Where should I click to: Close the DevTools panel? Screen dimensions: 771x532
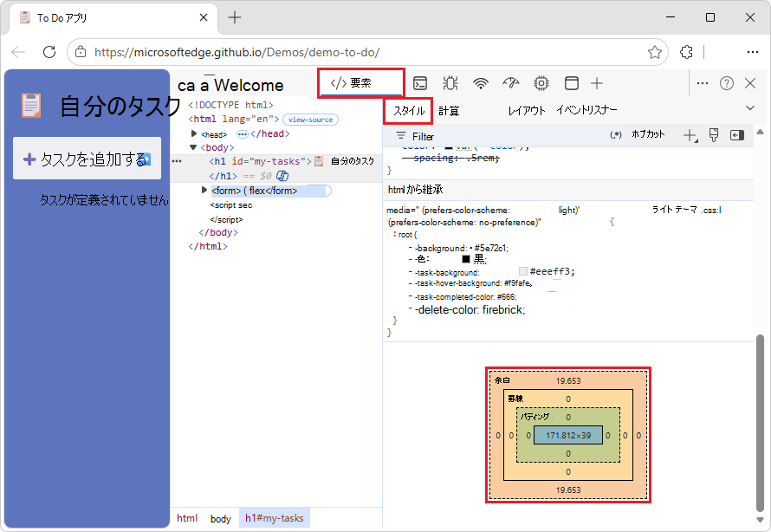[750, 83]
